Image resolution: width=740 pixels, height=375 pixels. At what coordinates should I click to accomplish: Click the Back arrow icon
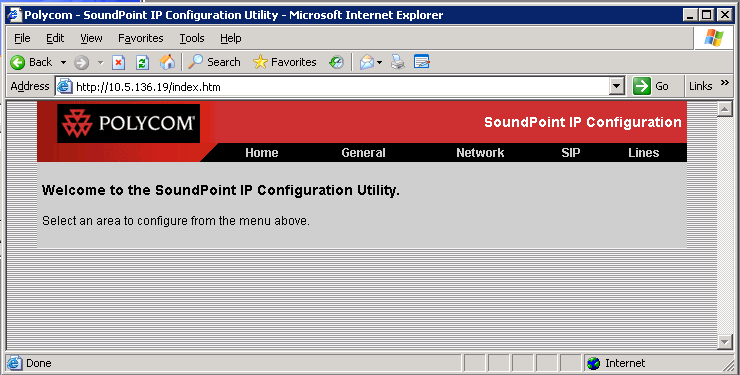click(17, 62)
